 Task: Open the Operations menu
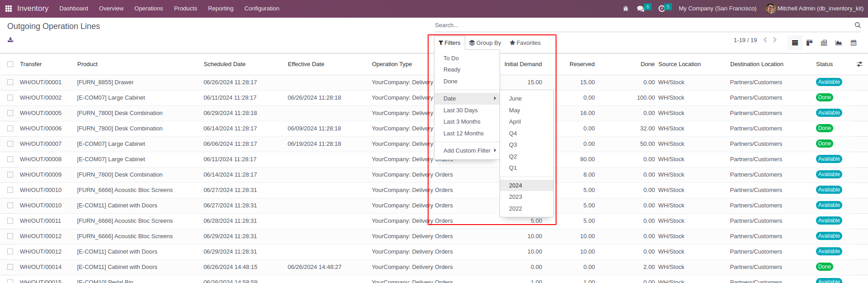click(x=149, y=9)
